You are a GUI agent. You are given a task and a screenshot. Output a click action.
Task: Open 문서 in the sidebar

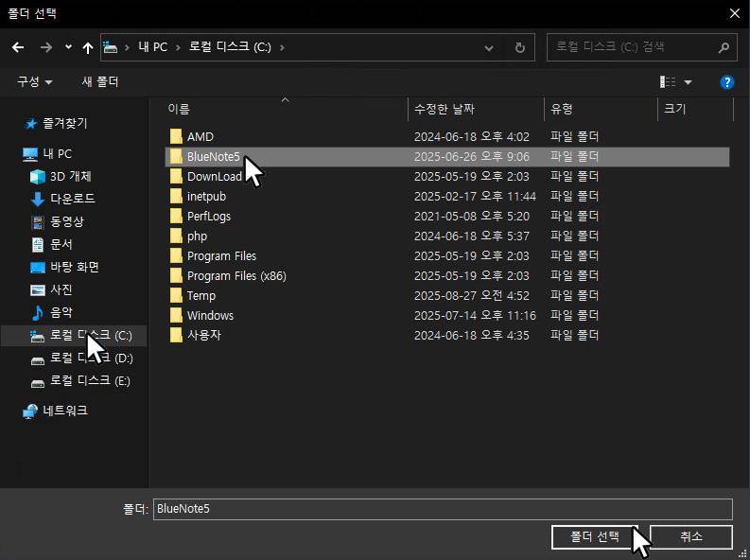(51, 244)
